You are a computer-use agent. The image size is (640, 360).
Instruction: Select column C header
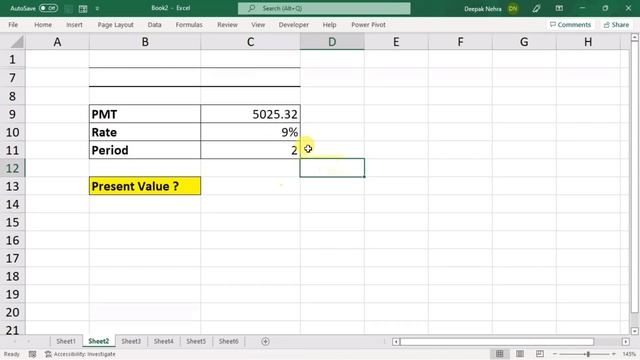(250, 42)
